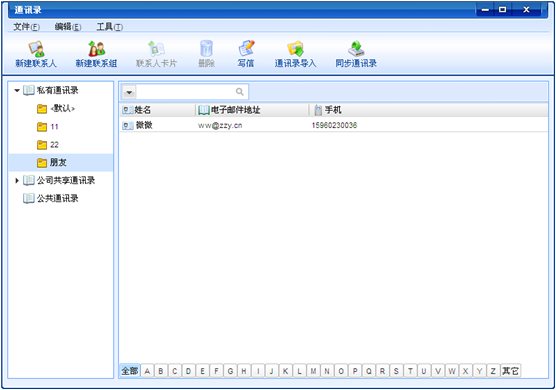Filter contacts by letter E
The image size is (556, 390).
pos(202,371)
